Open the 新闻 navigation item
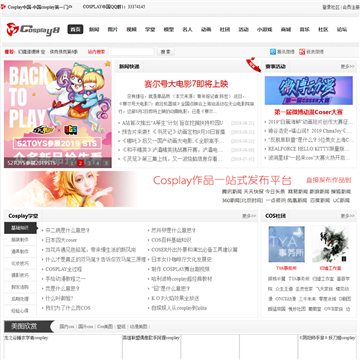360x360 pixels. (x=94, y=29)
